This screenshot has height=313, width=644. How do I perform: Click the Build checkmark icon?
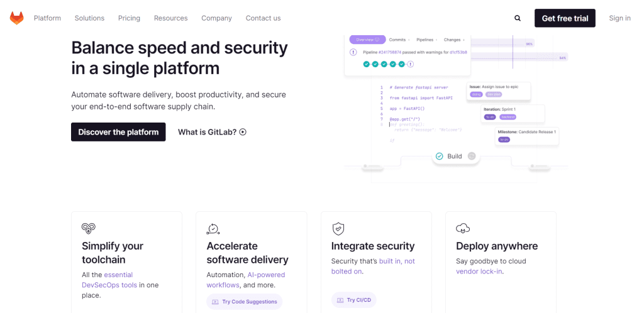[440, 156]
